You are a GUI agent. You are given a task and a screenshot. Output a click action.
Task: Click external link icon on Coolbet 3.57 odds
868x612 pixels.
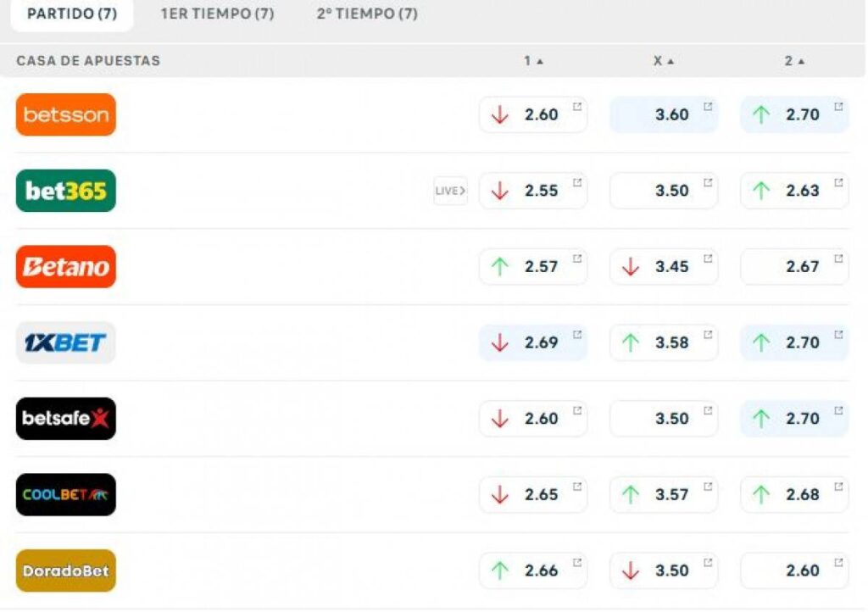pyautogui.click(x=708, y=487)
